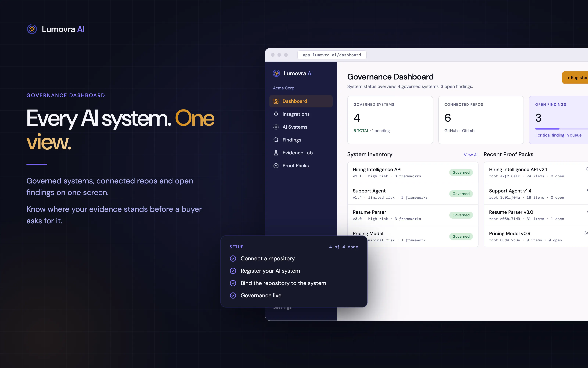Click the checkmark beside Governance live
This screenshot has height=368, width=588.
coord(233,296)
